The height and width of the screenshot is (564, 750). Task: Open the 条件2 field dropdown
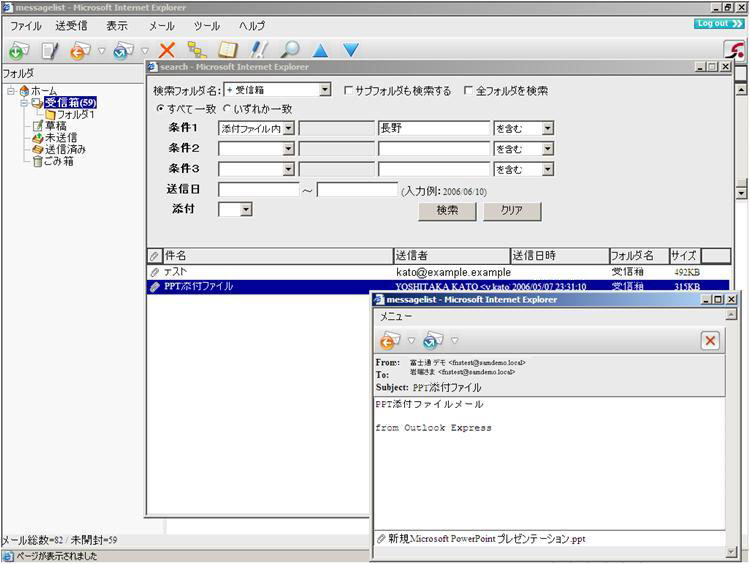tap(288, 149)
